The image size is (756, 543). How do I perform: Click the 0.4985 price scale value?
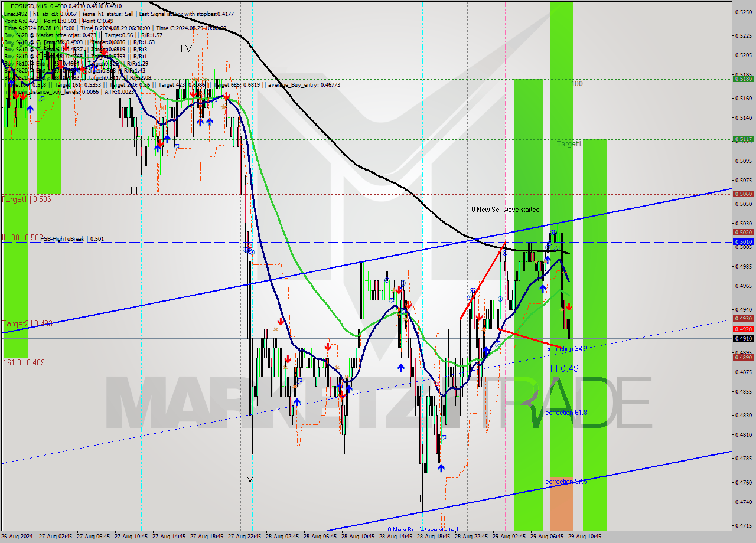pyautogui.click(x=743, y=266)
